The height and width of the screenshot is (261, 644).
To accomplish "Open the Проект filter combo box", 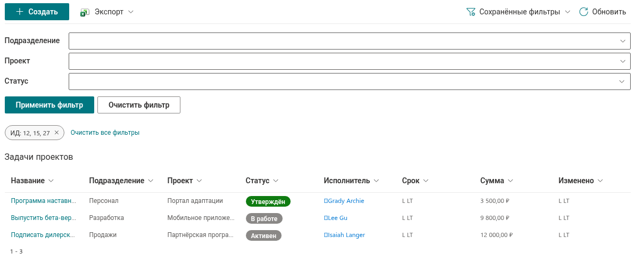I will (350, 61).
